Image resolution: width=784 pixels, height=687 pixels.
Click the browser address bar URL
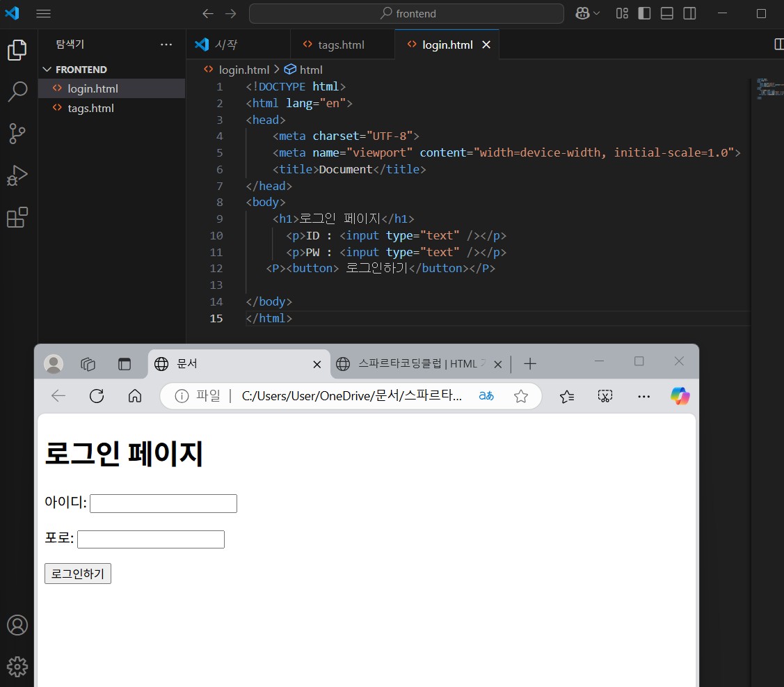351,396
